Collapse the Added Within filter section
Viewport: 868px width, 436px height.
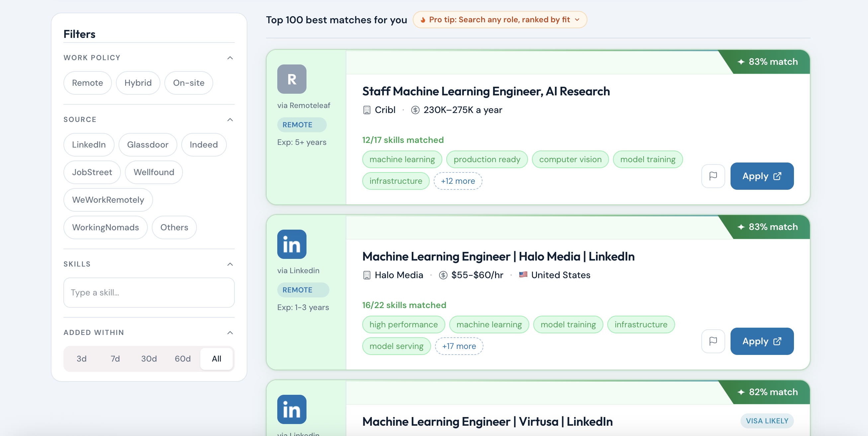pos(230,332)
